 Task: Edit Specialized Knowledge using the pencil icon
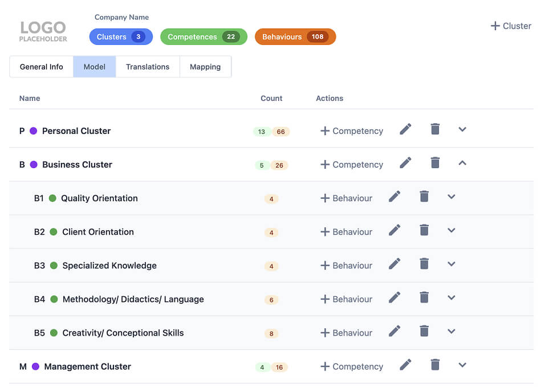(x=394, y=264)
